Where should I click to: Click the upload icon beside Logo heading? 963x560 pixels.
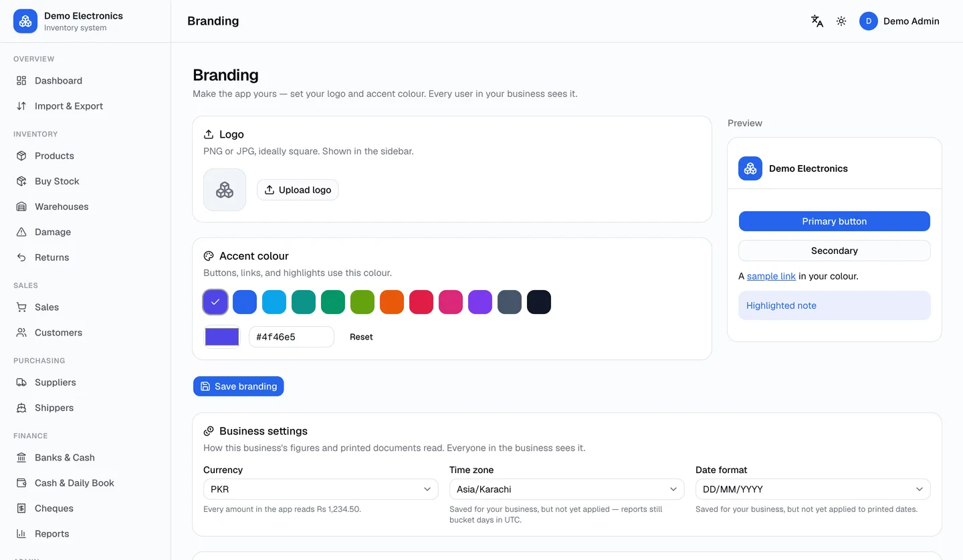pos(209,134)
